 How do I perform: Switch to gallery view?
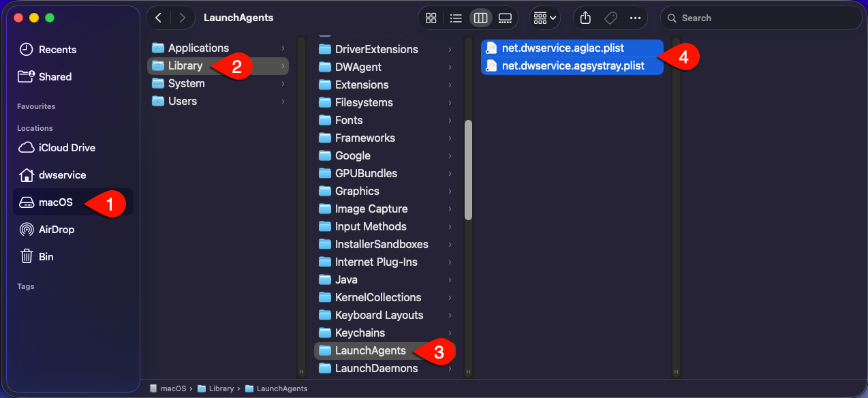click(x=505, y=18)
